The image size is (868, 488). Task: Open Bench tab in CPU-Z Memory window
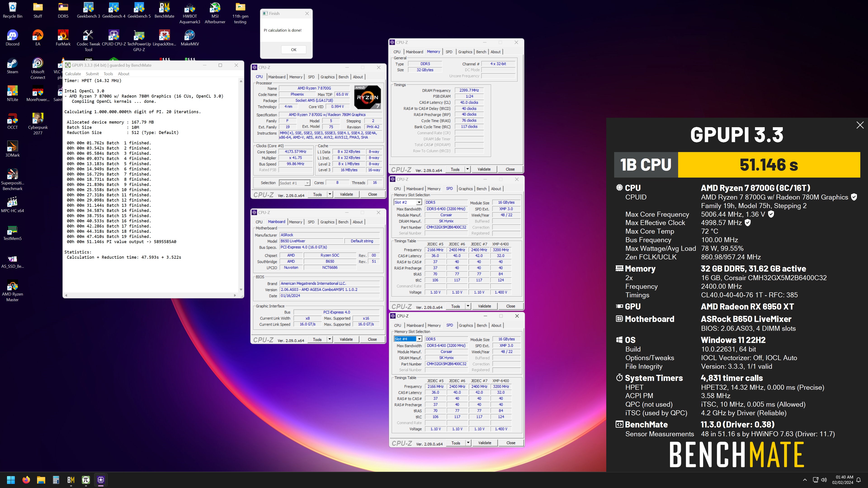coord(481,52)
